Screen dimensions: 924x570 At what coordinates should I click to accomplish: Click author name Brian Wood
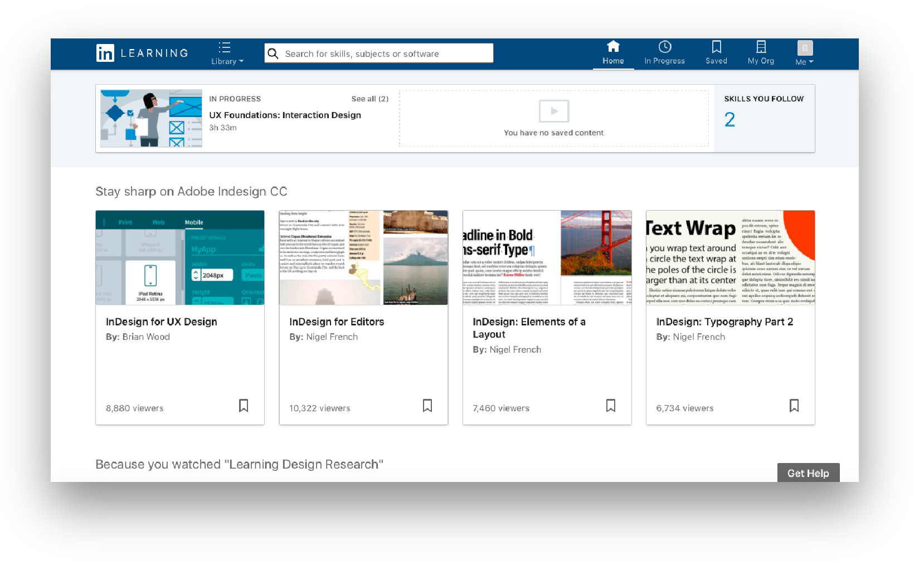tap(146, 337)
